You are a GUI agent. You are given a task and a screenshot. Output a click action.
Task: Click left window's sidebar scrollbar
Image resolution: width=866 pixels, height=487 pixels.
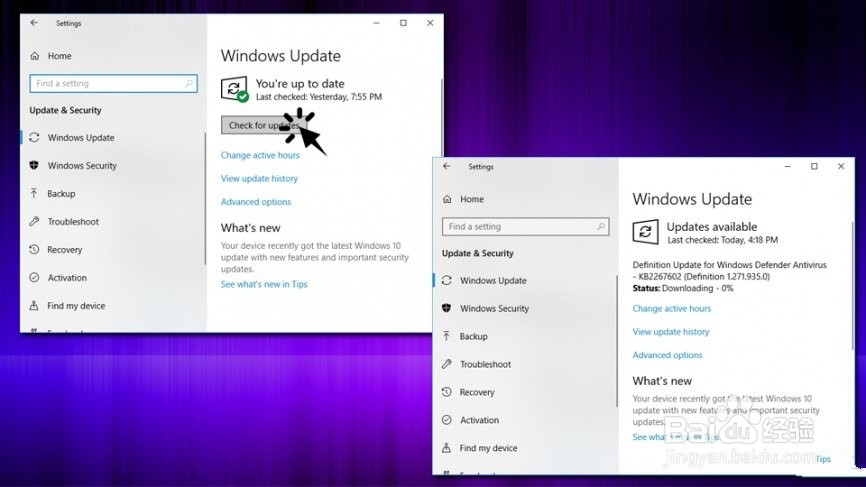(x=205, y=199)
